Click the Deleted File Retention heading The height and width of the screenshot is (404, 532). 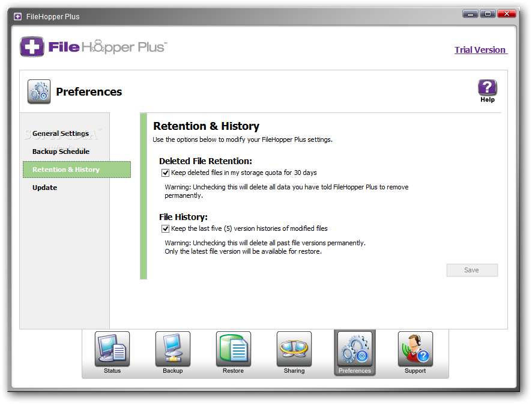click(x=205, y=161)
